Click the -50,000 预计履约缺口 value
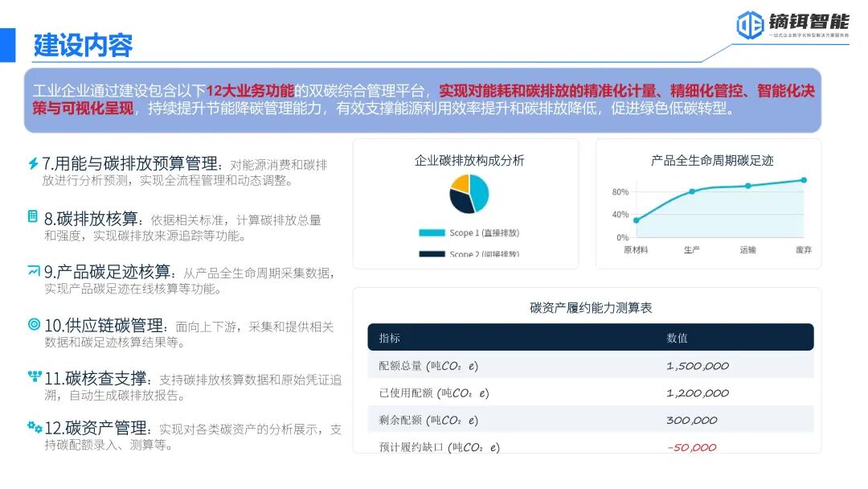The width and height of the screenshot is (868, 489). [691, 447]
